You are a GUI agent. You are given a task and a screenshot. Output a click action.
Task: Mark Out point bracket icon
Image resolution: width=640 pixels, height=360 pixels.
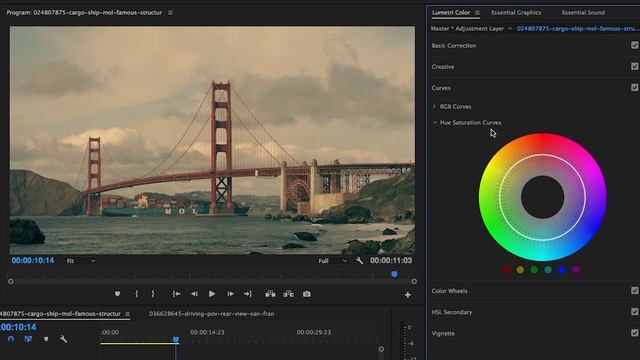coord(153,294)
